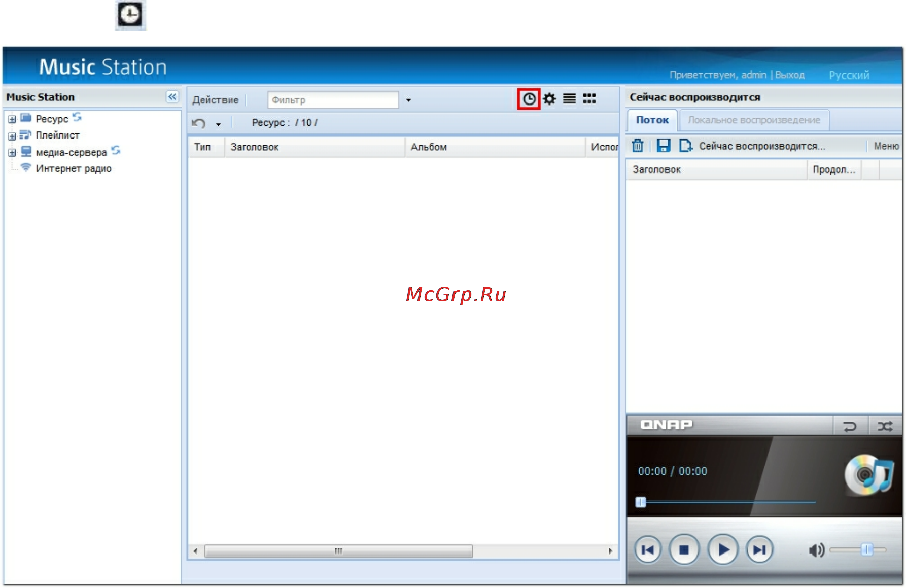Refresh the медиа-сервера list
The image size is (906, 588).
point(116,151)
